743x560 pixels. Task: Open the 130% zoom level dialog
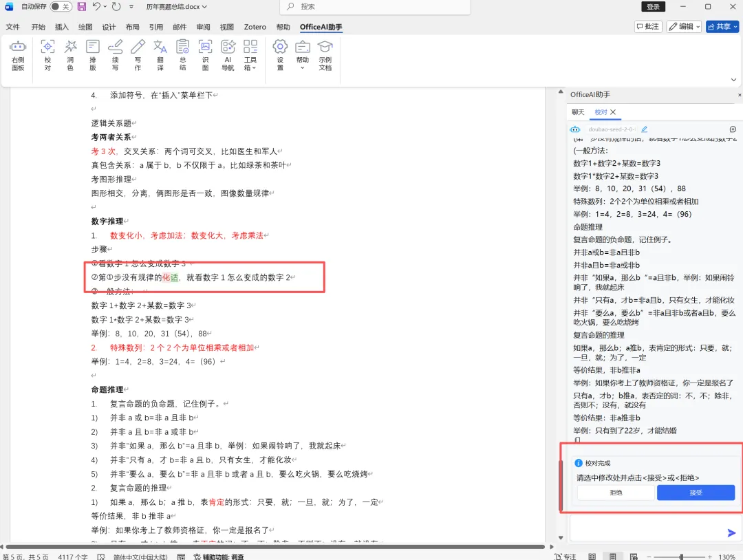726,557
